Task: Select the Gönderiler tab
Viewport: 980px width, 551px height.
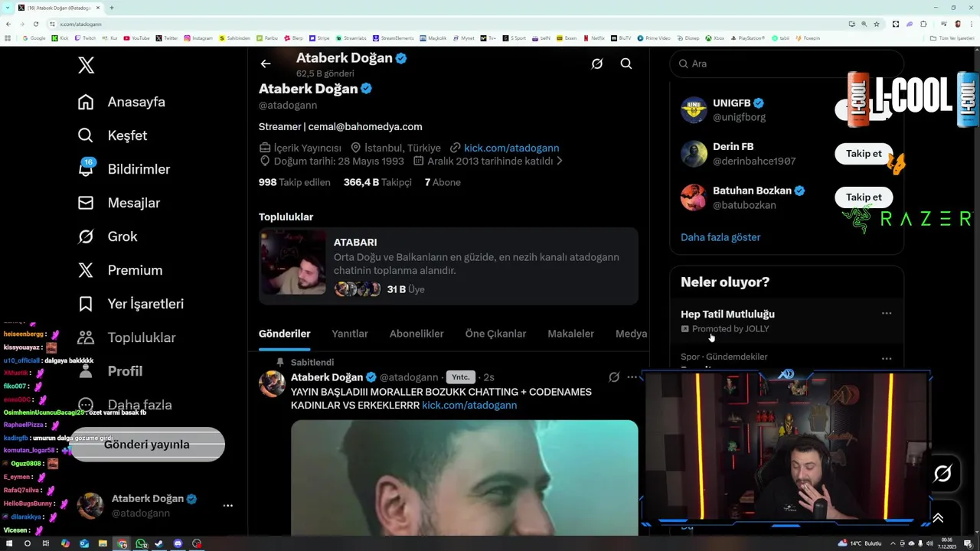Action: [284, 334]
